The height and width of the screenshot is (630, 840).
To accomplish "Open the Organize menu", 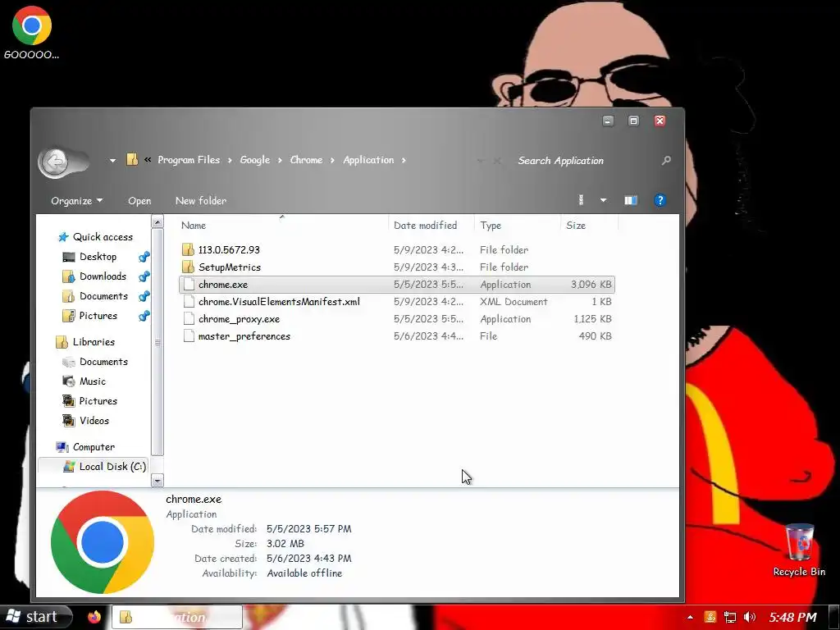I will click(76, 201).
